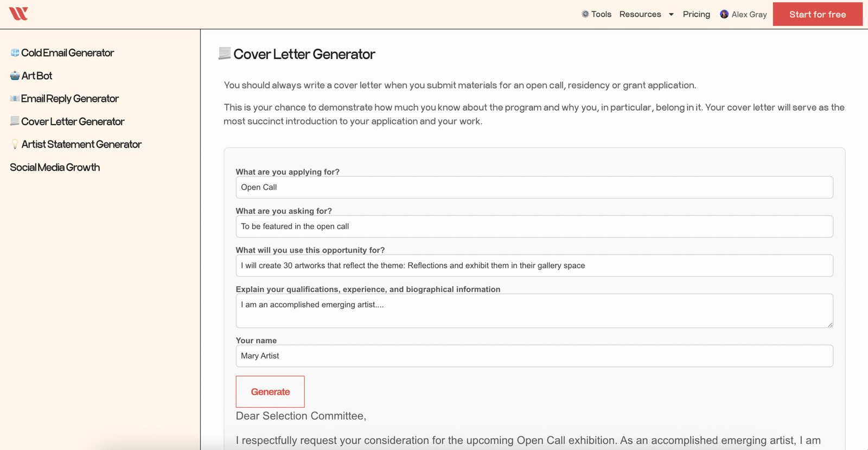
Task: Click the 'What are you asking for' field
Action: pyautogui.click(x=534, y=227)
